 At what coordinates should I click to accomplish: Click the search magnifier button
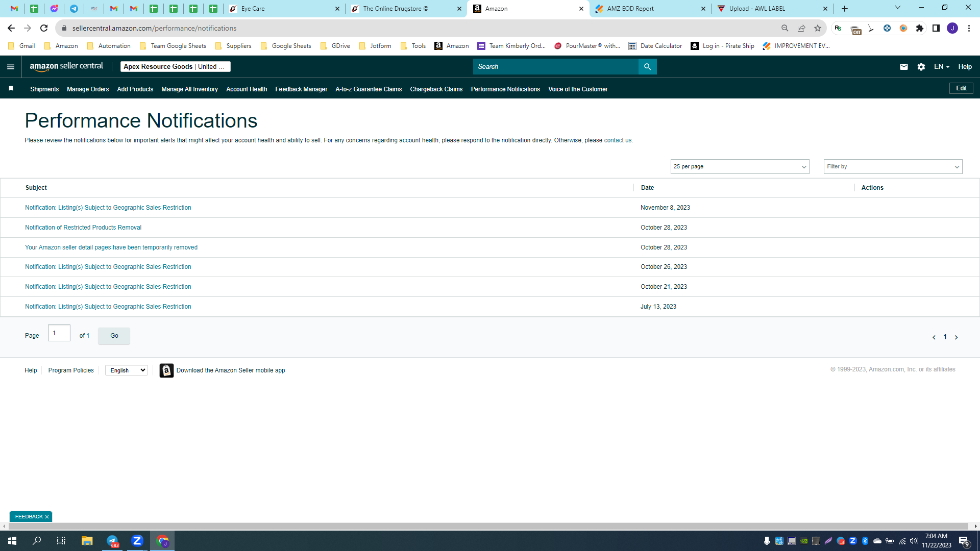647,67
